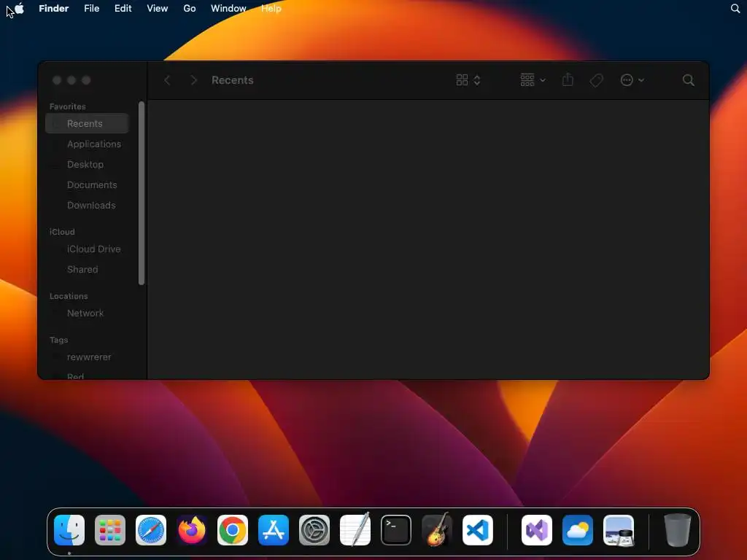This screenshot has height=560, width=747.
Task: Click the Finder window search icon
Action: [x=689, y=80]
